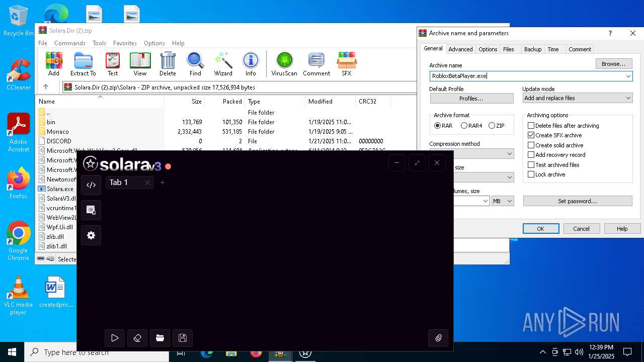Switch to the Backup tab

[532, 49]
